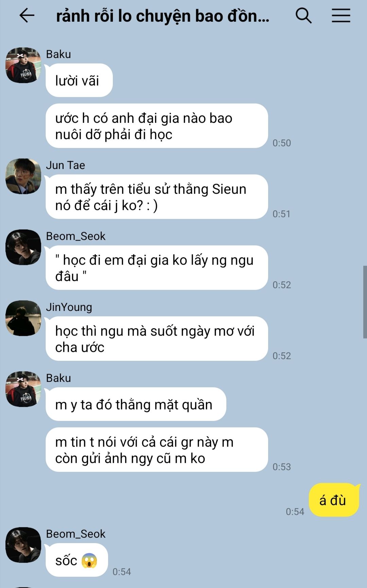Viewport: 367px width, 588px height.
Task: Go back using the arrow icon
Action: (x=27, y=16)
